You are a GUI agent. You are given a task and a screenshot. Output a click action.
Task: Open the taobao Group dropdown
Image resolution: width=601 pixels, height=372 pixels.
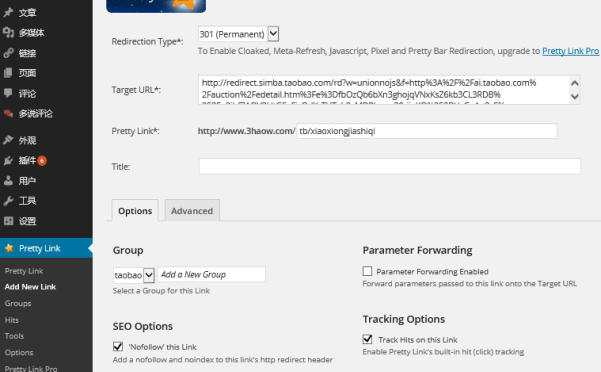[x=134, y=275]
